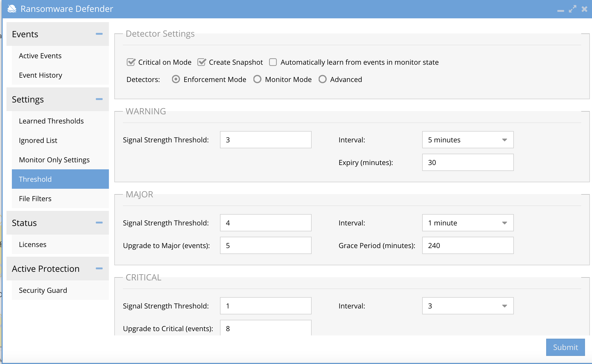Open Active Events

coord(60,56)
